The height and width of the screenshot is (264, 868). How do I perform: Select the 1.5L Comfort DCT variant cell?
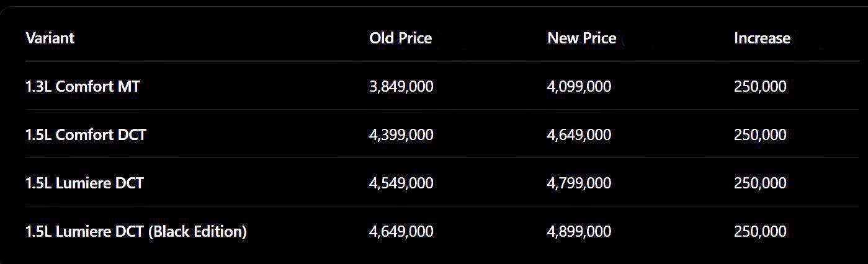pos(86,135)
